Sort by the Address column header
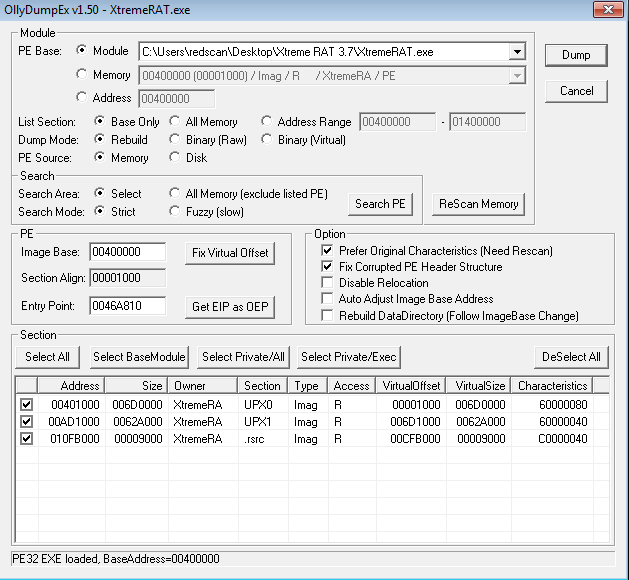The height and width of the screenshot is (580, 629). (x=71, y=386)
